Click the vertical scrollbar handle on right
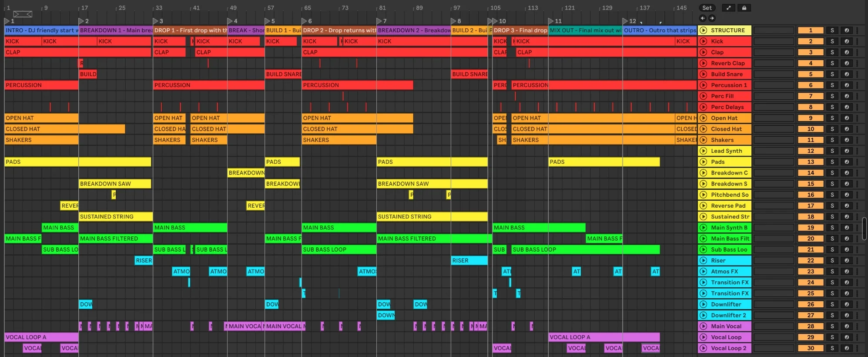Viewport: 868px width, 357px height. tap(864, 229)
